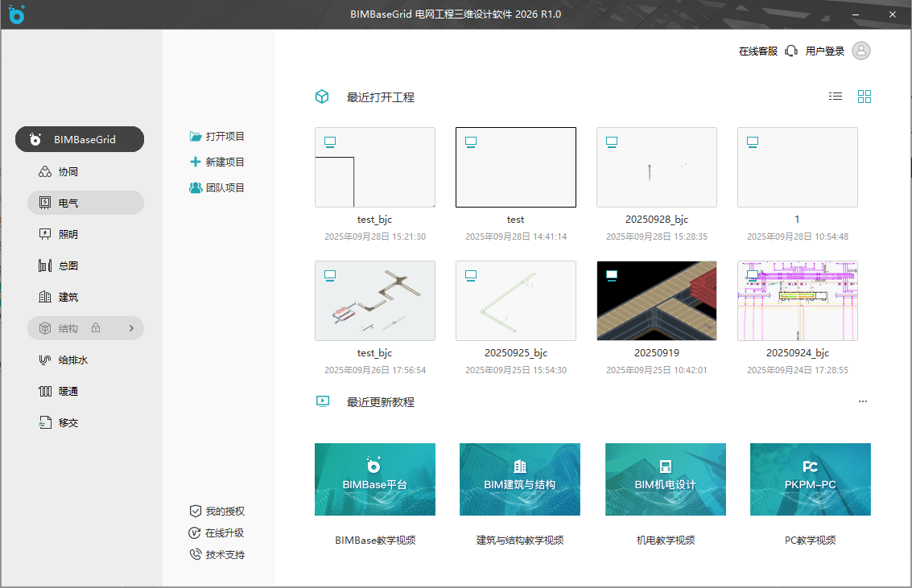Switch recent projects to list view
Image resolution: width=912 pixels, height=588 pixels.
(836, 97)
